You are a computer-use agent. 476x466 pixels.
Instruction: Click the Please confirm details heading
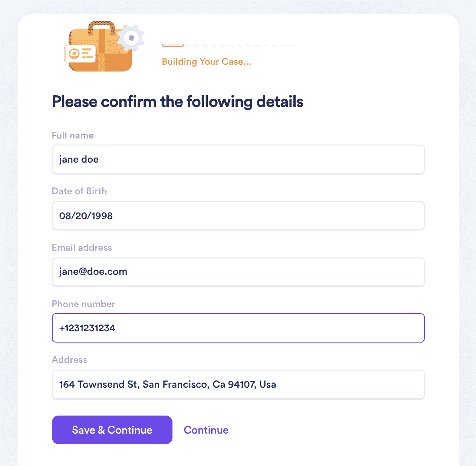coord(178,102)
